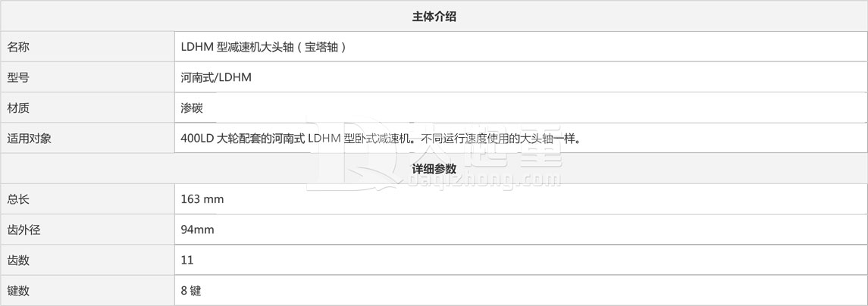868x306 pixels.
Task: Select the 齿外径 label cell
Action: coord(87,229)
